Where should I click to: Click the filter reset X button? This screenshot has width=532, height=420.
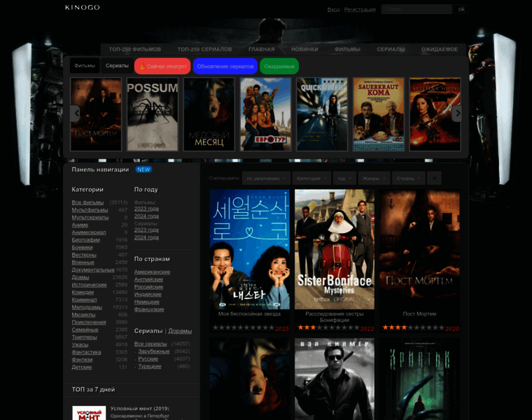(x=434, y=178)
